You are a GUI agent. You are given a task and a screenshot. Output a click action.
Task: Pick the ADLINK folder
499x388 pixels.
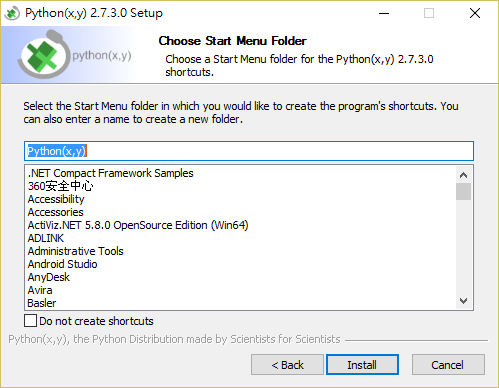[x=46, y=238]
